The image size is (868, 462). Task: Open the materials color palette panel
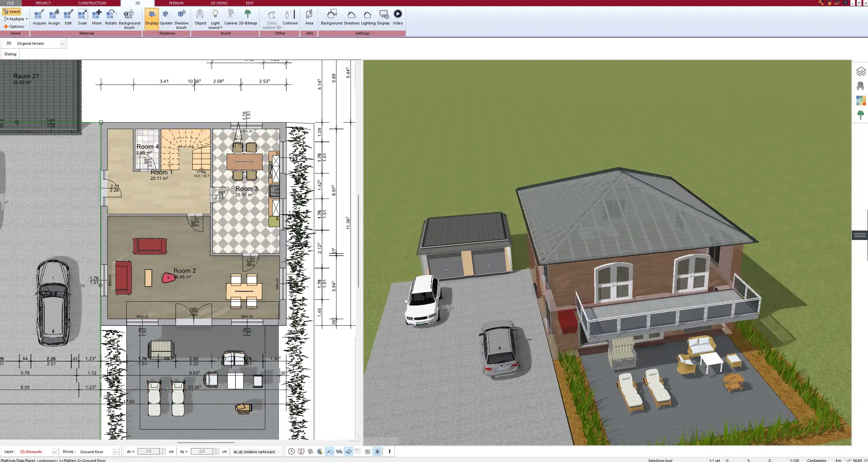click(x=861, y=100)
